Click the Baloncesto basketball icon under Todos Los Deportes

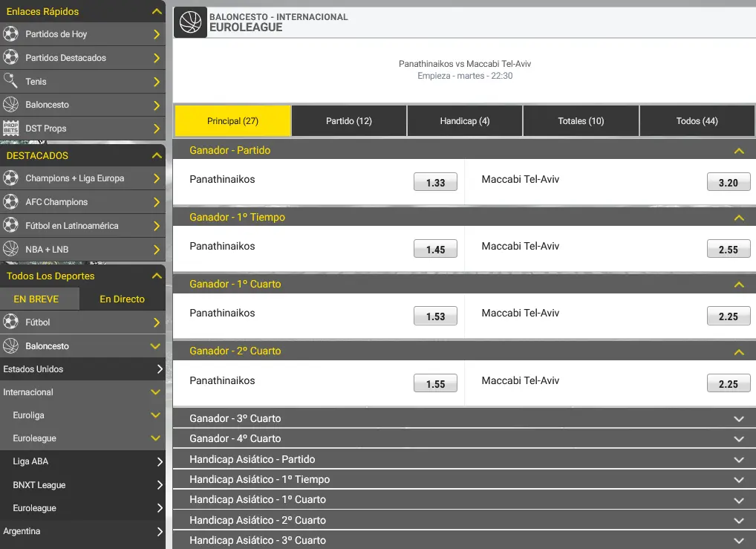pyautogui.click(x=10, y=345)
